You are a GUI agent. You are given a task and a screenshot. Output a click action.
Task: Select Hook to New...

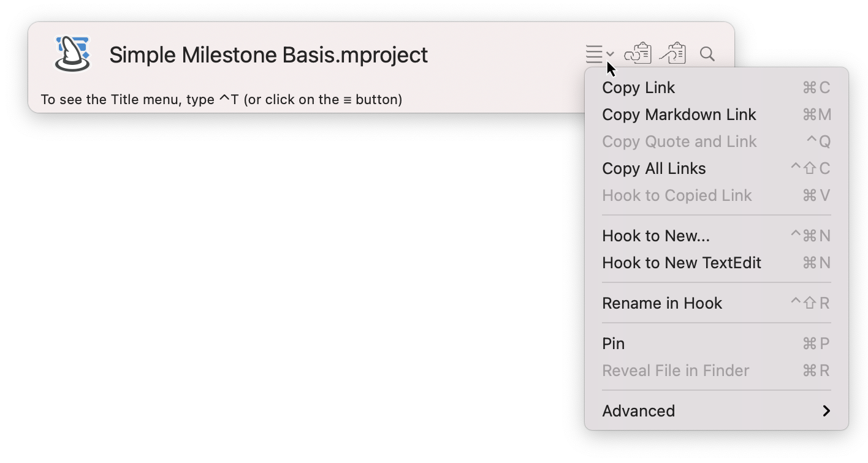coord(655,235)
